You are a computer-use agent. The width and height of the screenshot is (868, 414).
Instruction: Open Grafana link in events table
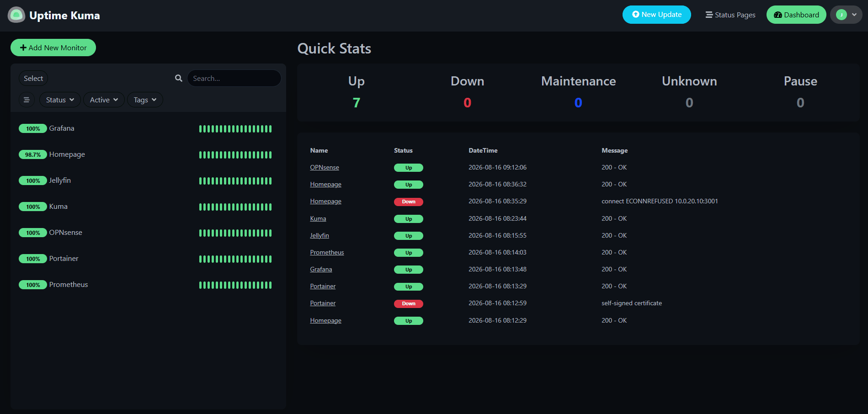(x=321, y=269)
